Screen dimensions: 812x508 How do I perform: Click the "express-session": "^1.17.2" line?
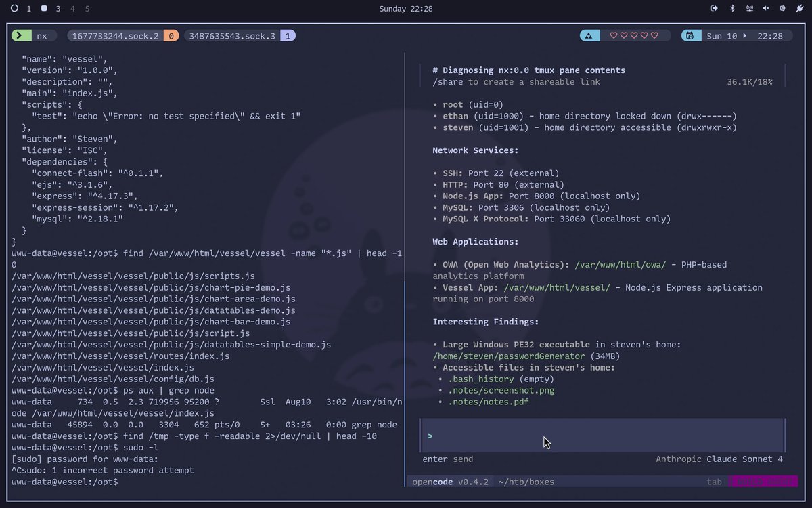[105, 208]
